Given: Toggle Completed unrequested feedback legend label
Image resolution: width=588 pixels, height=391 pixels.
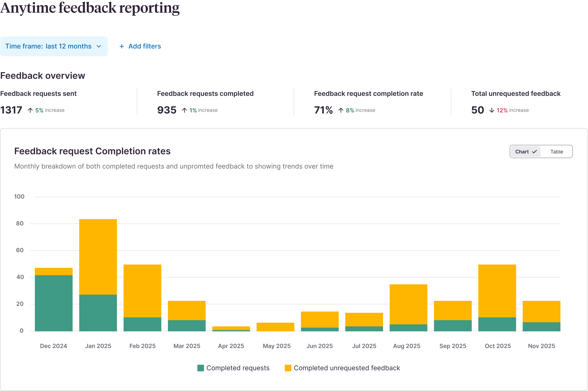Looking at the screenshot, I should click(347, 368).
